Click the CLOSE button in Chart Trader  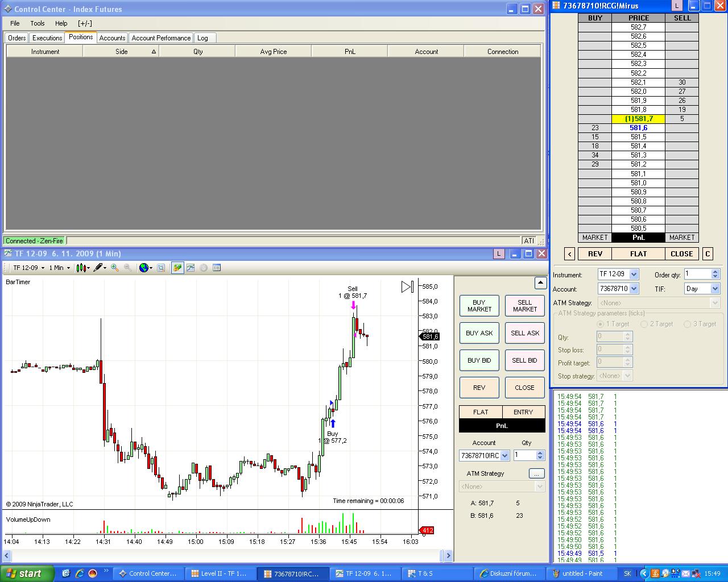(x=525, y=388)
